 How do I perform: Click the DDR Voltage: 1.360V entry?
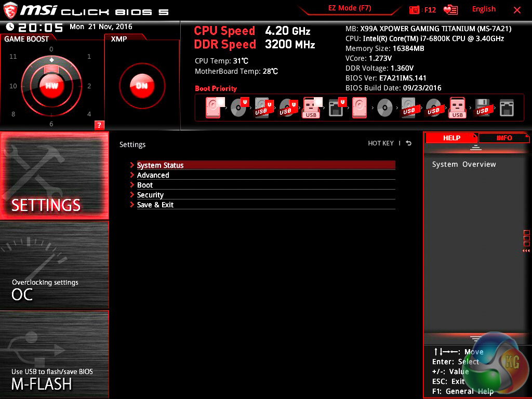[x=379, y=68]
